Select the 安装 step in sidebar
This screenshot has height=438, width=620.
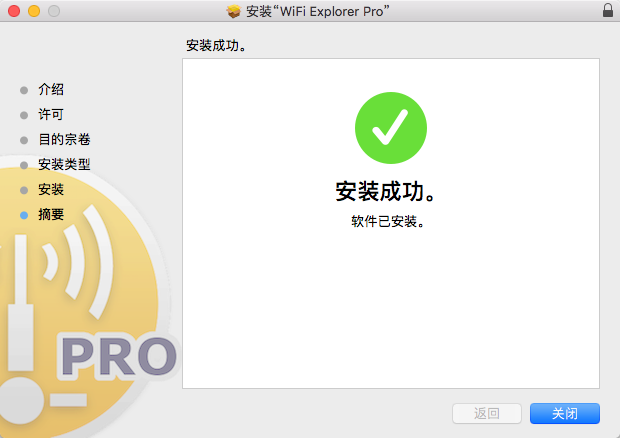pyautogui.click(x=51, y=189)
